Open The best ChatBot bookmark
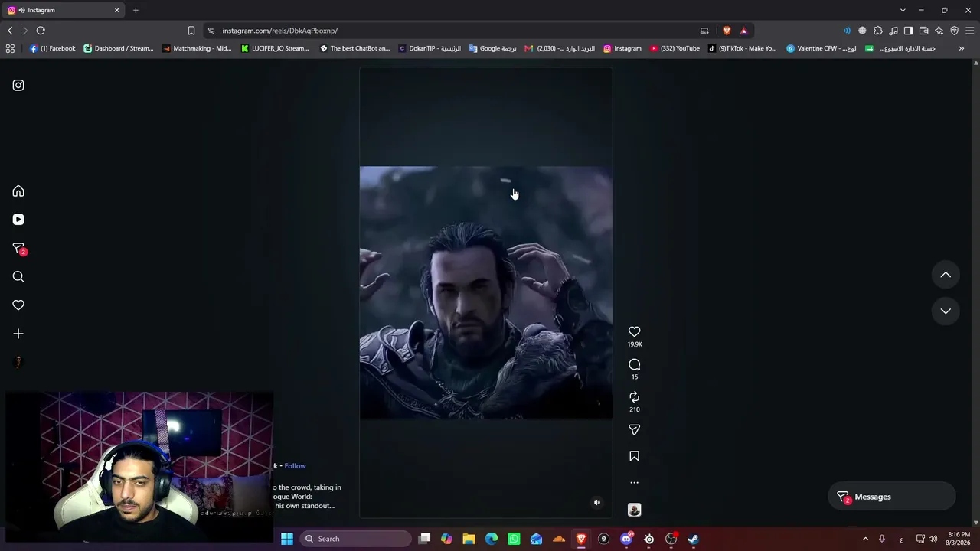The width and height of the screenshot is (980, 551). click(x=355, y=48)
